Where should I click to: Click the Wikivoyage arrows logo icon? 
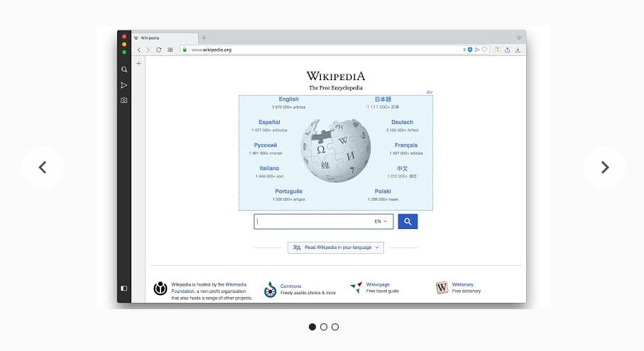coord(356,287)
